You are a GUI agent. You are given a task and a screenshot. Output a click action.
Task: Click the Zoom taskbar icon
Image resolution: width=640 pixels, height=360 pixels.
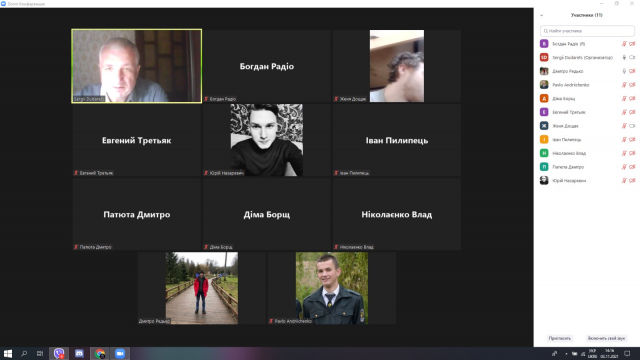120,353
